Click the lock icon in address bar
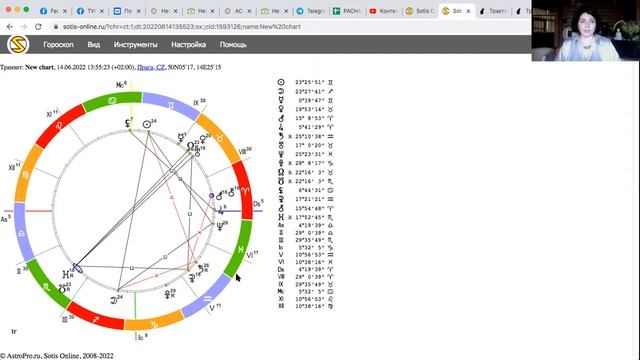This screenshot has height=360, width=640. tap(56, 27)
